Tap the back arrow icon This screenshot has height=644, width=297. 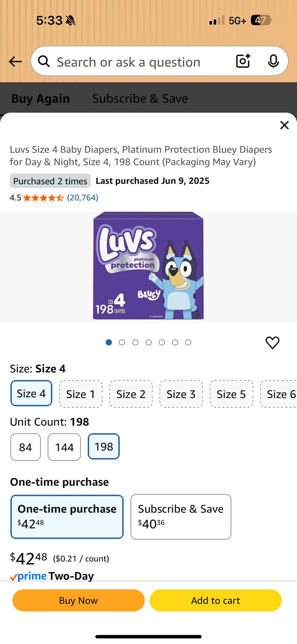click(x=15, y=61)
